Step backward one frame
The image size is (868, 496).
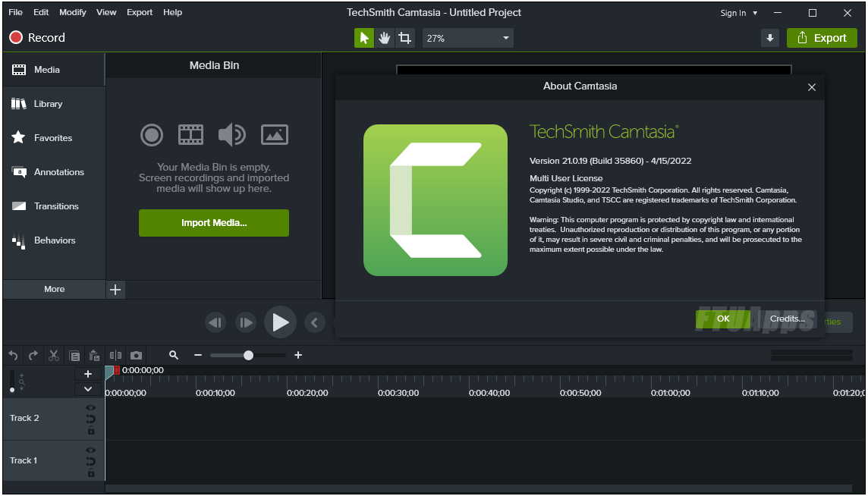[215, 322]
